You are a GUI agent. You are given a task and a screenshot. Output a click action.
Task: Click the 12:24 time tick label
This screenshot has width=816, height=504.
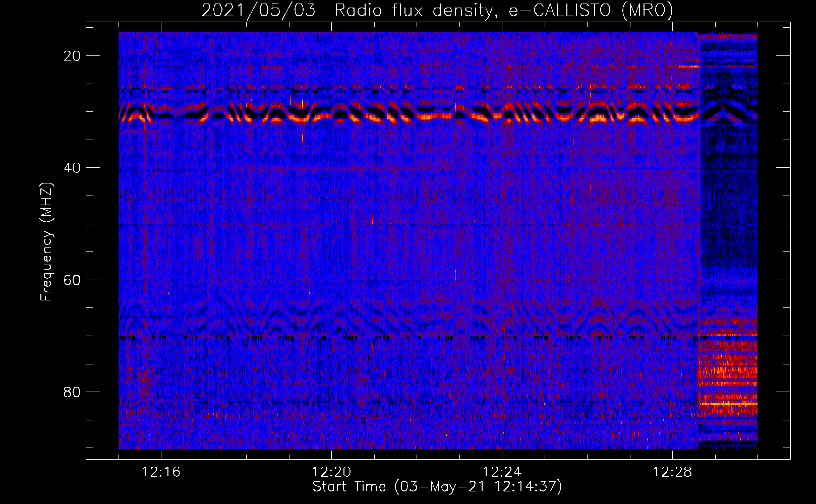click(x=502, y=472)
